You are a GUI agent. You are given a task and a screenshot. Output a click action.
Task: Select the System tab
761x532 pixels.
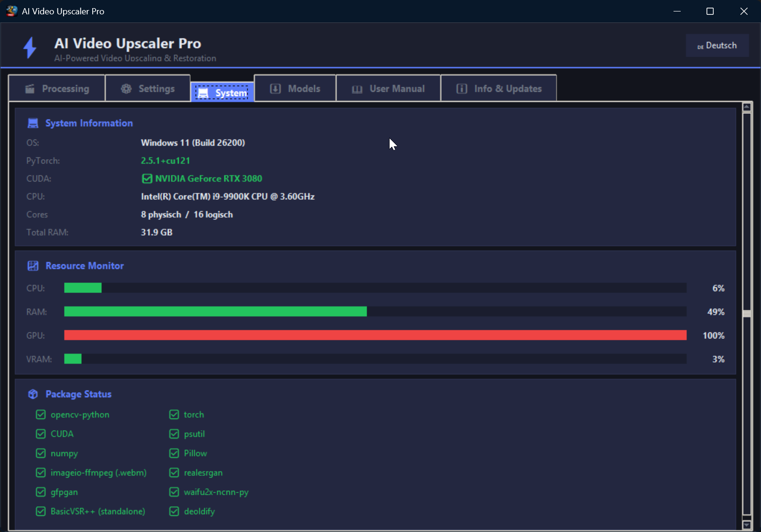click(x=222, y=93)
